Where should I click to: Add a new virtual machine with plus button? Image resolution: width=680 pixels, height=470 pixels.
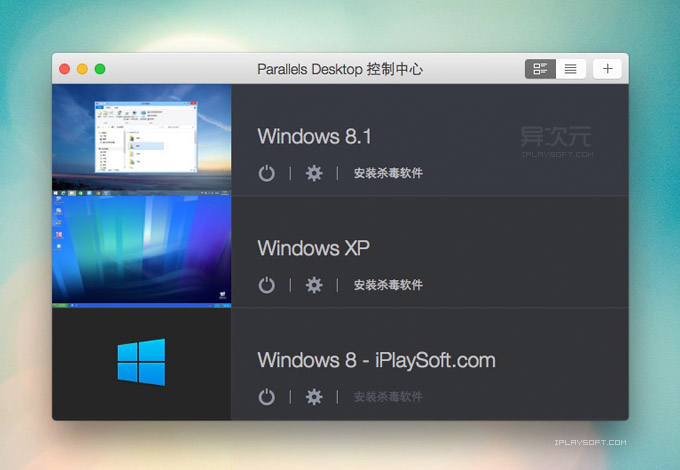pos(608,69)
